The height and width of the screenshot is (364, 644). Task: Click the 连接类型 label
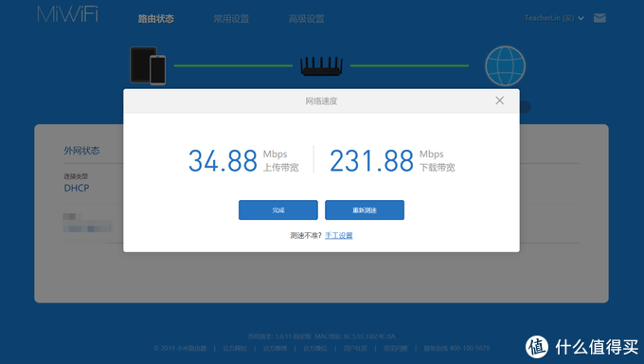coord(76,176)
